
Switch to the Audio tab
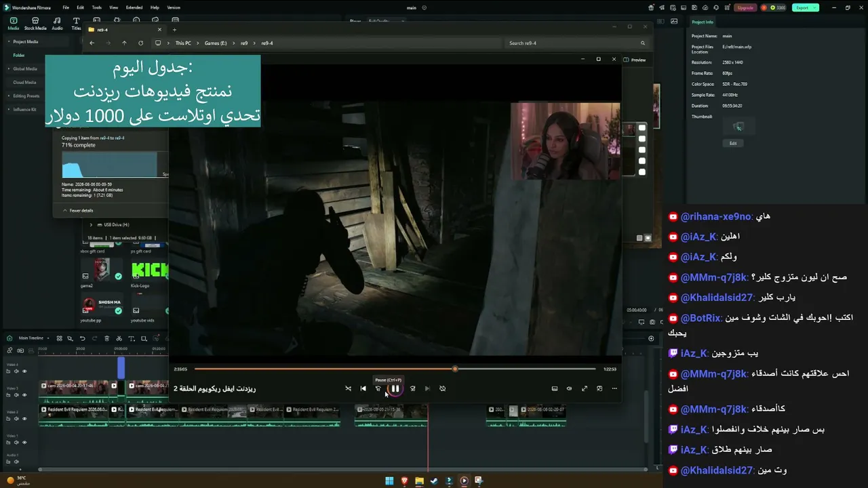pos(57,24)
